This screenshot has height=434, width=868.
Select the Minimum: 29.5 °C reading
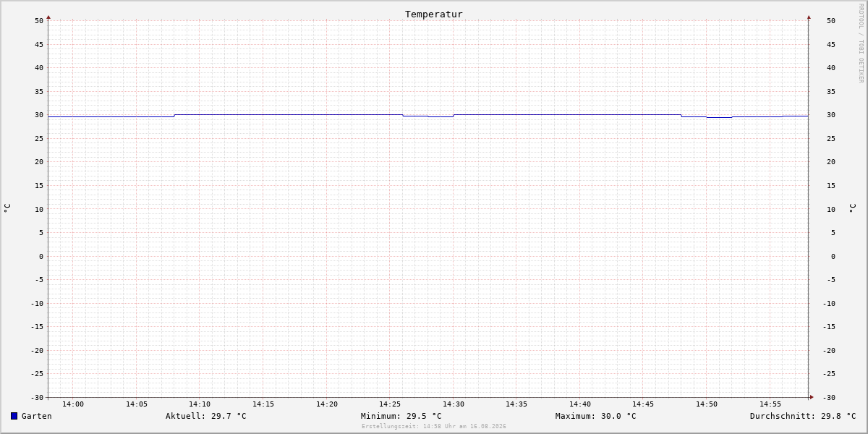(401, 416)
